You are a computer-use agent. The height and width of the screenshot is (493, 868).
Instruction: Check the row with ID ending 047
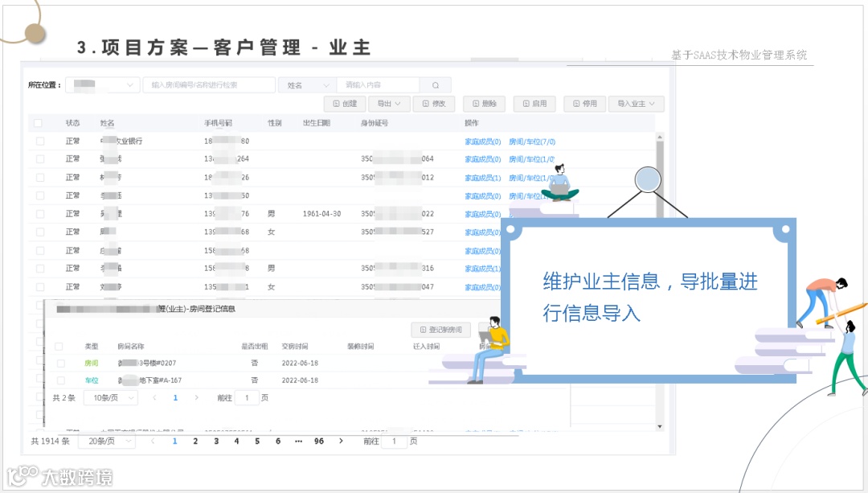point(40,287)
